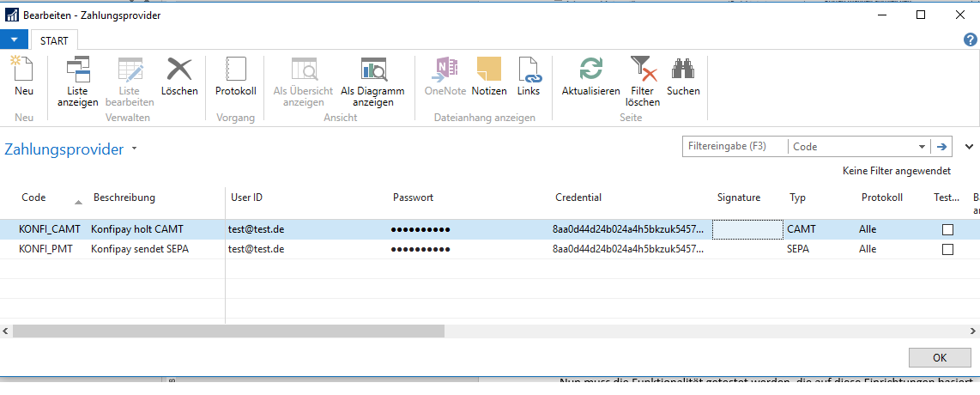Expand filter pane chevron
The image size is (980, 395).
[x=970, y=147]
